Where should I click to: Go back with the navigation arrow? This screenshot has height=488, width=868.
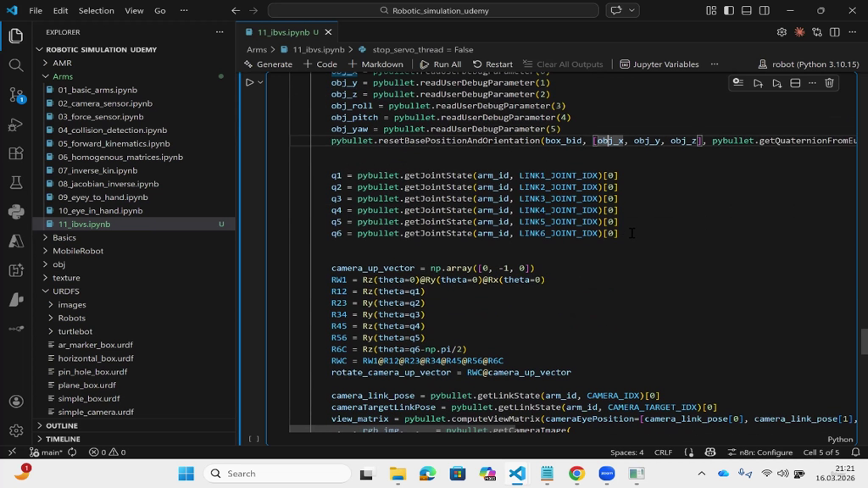coord(236,10)
